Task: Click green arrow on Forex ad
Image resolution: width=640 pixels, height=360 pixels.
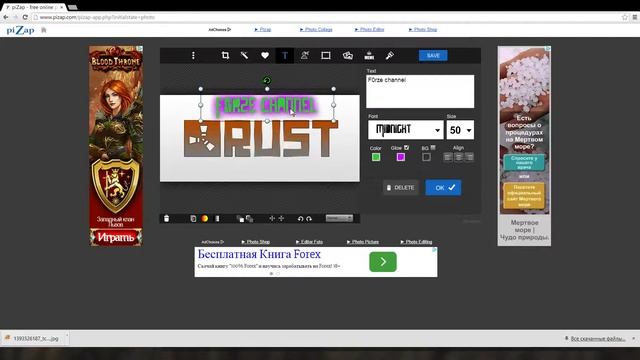Action: pos(383,262)
